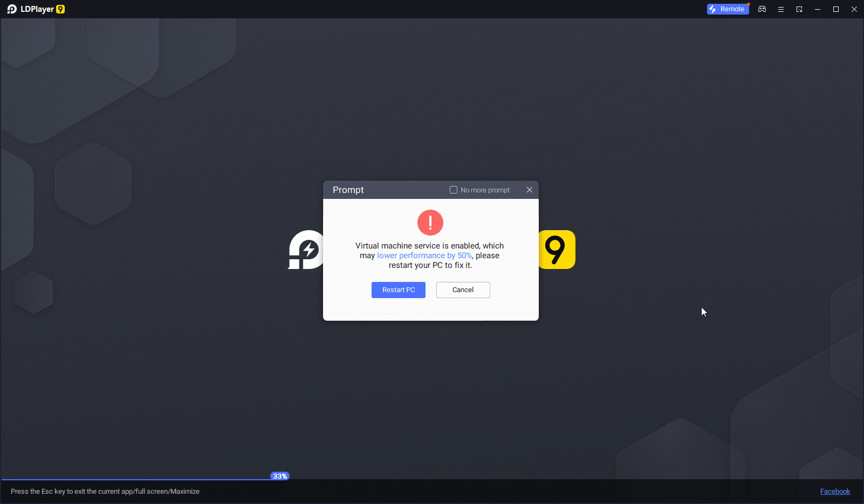Image resolution: width=864 pixels, height=504 pixels.
Task: Click the Restart PC button
Action: pos(399,290)
